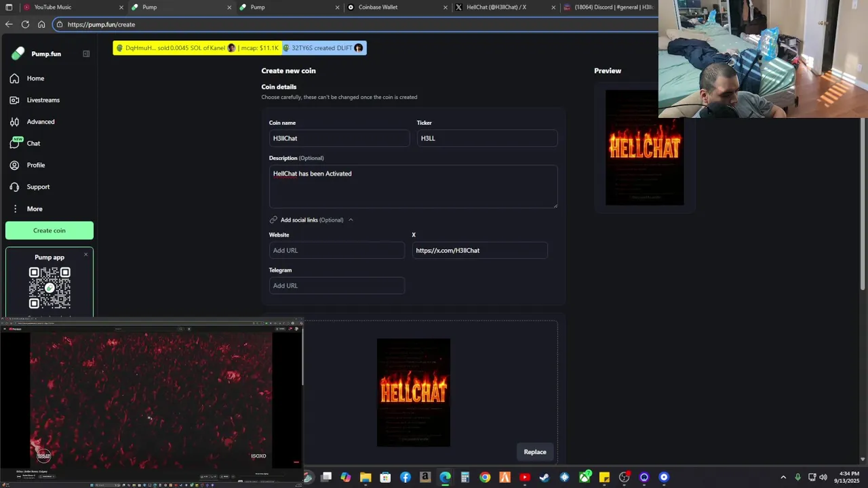Image resolution: width=868 pixels, height=488 pixels.
Task: Click the Telegram Add URL field
Action: click(x=336, y=285)
